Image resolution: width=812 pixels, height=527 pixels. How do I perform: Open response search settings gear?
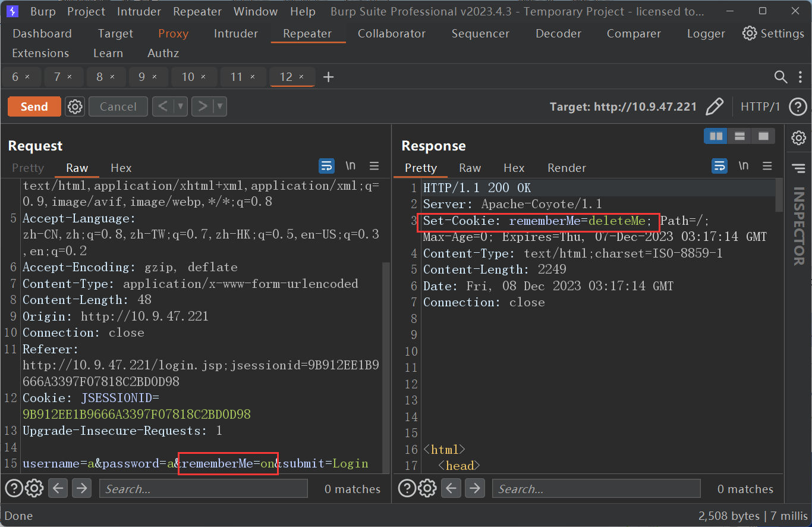(427, 488)
